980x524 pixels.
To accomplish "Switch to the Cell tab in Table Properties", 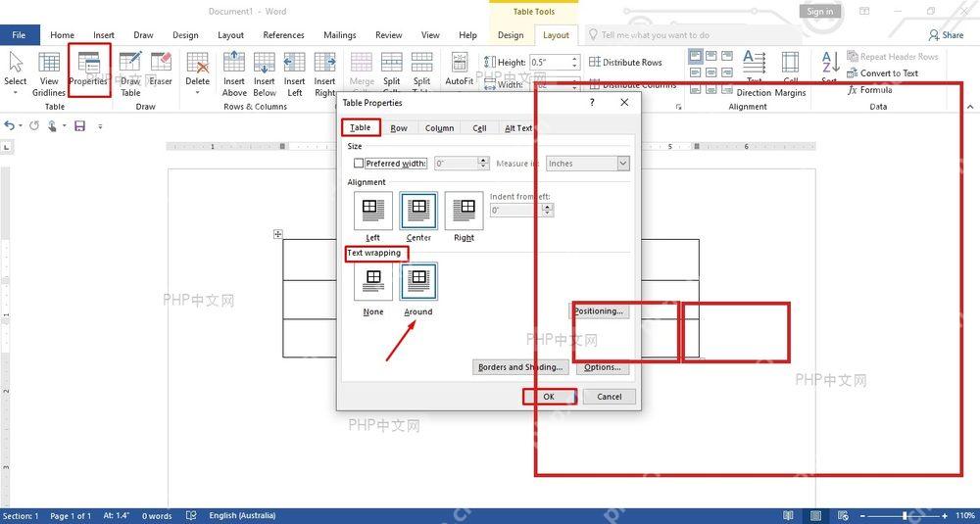I will [x=479, y=128].
